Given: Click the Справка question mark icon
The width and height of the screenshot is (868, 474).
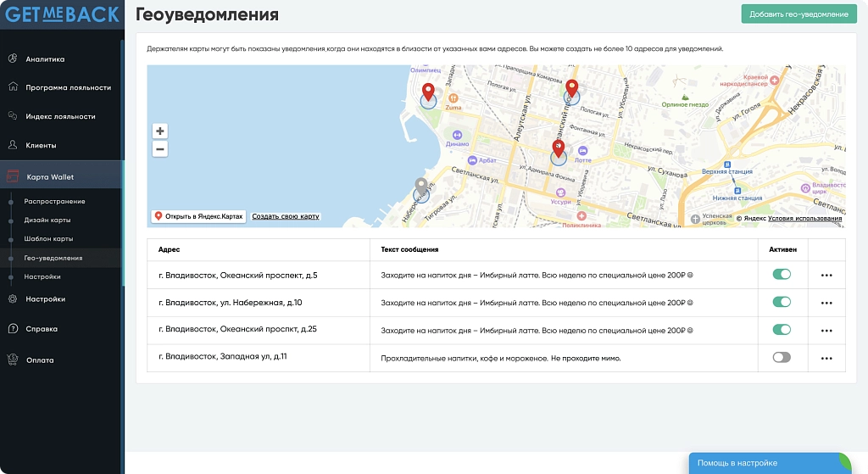Looking at the screenshot, I should coord(13,328).
